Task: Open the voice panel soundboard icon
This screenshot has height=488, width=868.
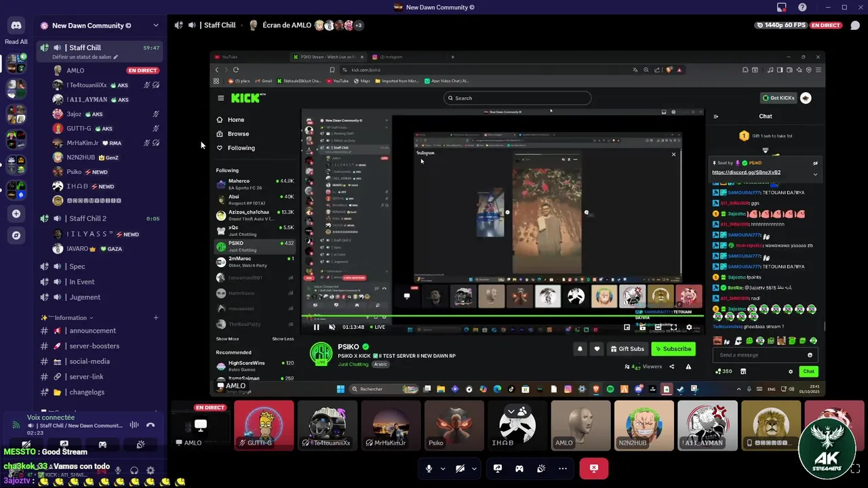Action: [140, 445]
